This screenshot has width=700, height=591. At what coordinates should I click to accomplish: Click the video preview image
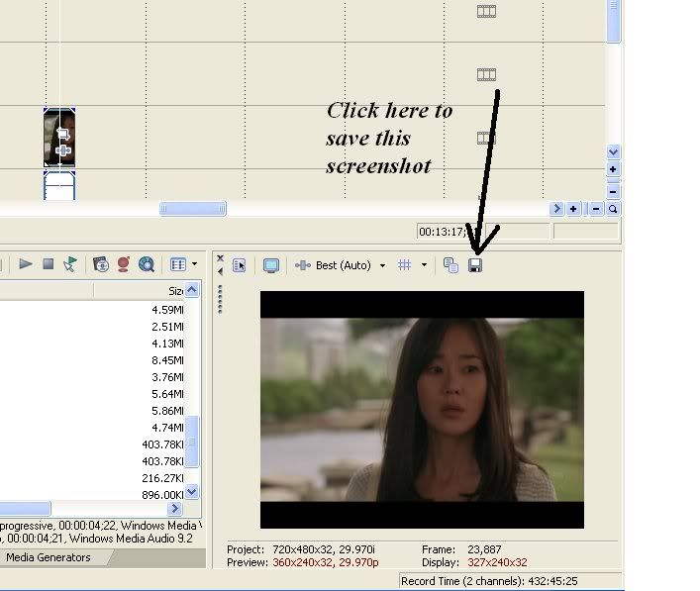click(x=422, y=410)
